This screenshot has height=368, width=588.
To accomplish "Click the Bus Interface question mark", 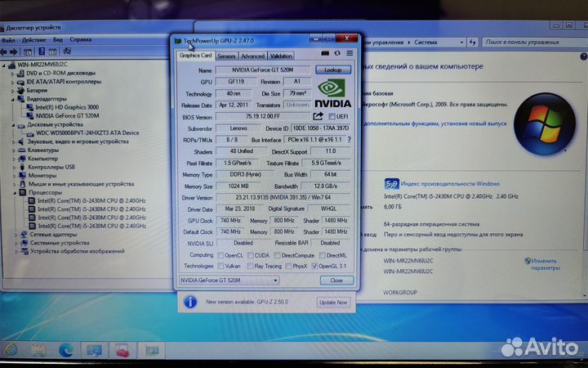I will point(350,140).
